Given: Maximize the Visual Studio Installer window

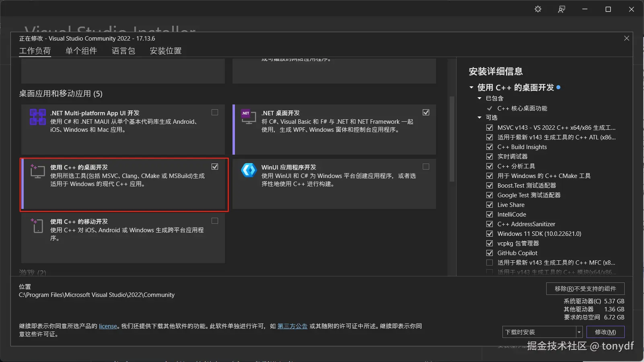Looking at the screenshot, I should point(608,9).
